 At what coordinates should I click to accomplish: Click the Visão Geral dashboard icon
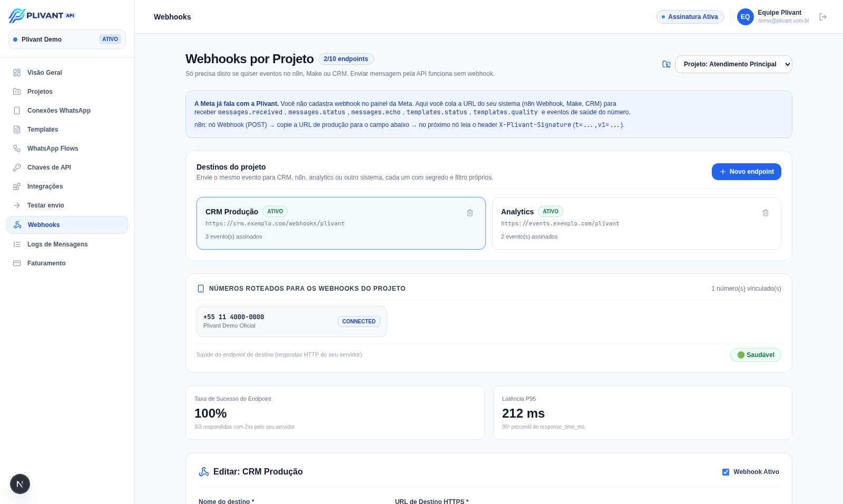(17, 73)
